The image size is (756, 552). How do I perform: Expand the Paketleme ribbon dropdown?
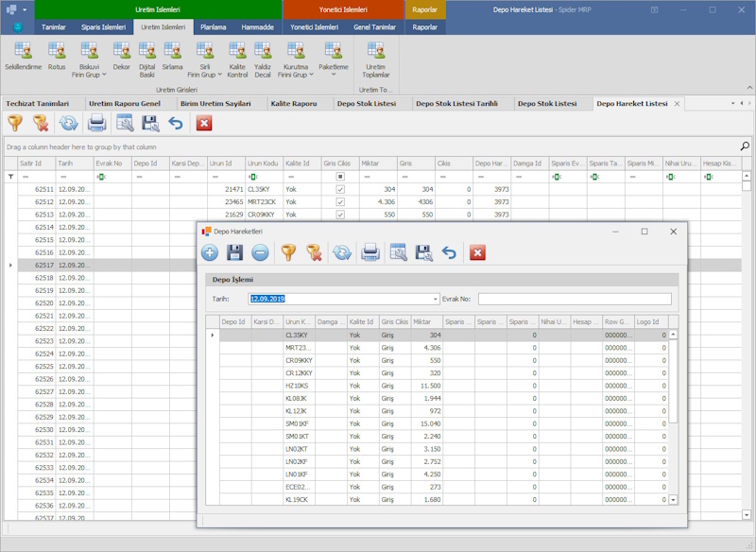334,75
